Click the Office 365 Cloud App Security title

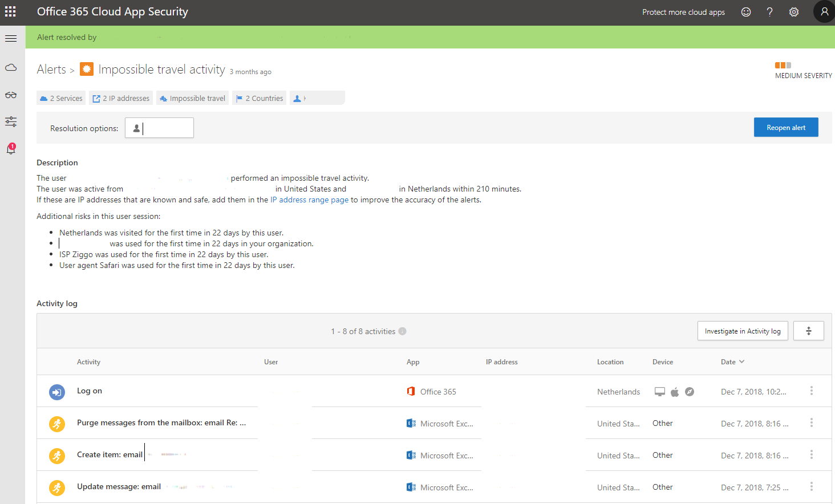tap(112, 11)
